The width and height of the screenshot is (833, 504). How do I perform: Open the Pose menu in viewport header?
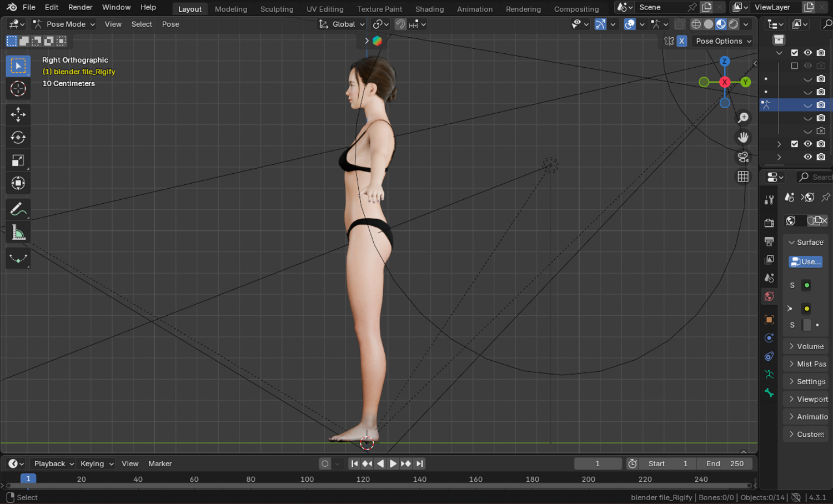[x=170, y=24]
